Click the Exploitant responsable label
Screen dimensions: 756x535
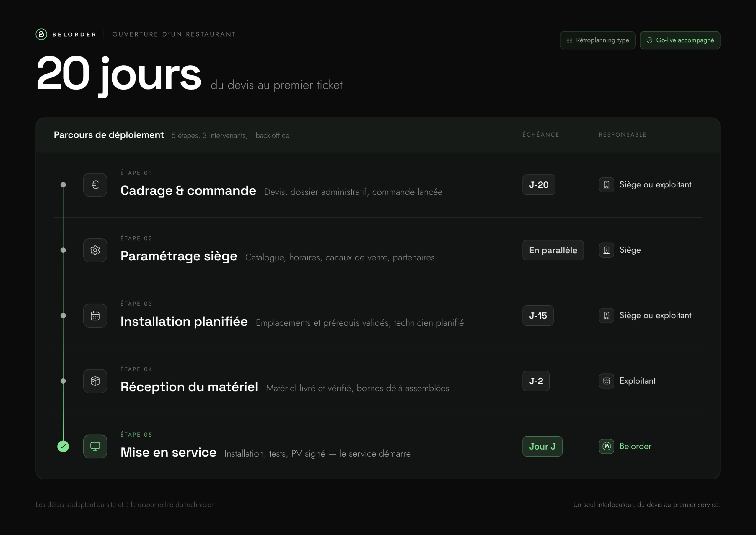(x=638, y=381)
